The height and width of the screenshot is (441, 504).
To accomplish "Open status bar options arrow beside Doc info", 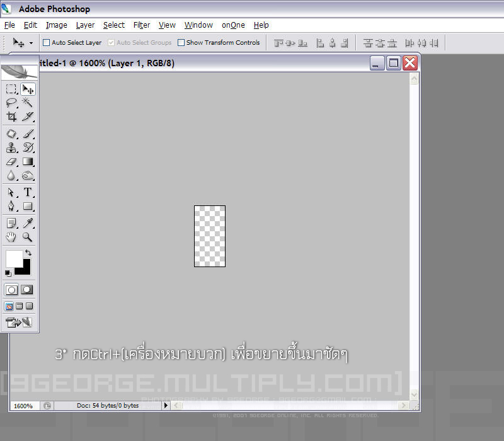I will [x=166, y=405].
